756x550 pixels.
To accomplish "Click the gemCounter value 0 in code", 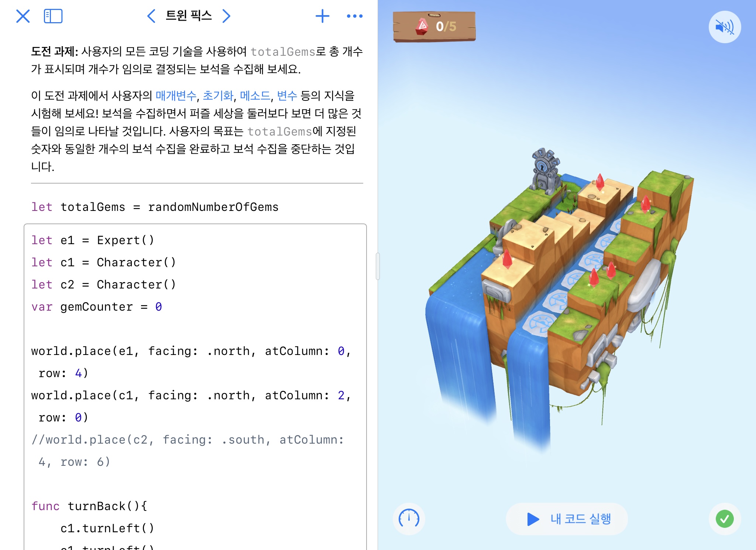I will [x=158, y=307].
